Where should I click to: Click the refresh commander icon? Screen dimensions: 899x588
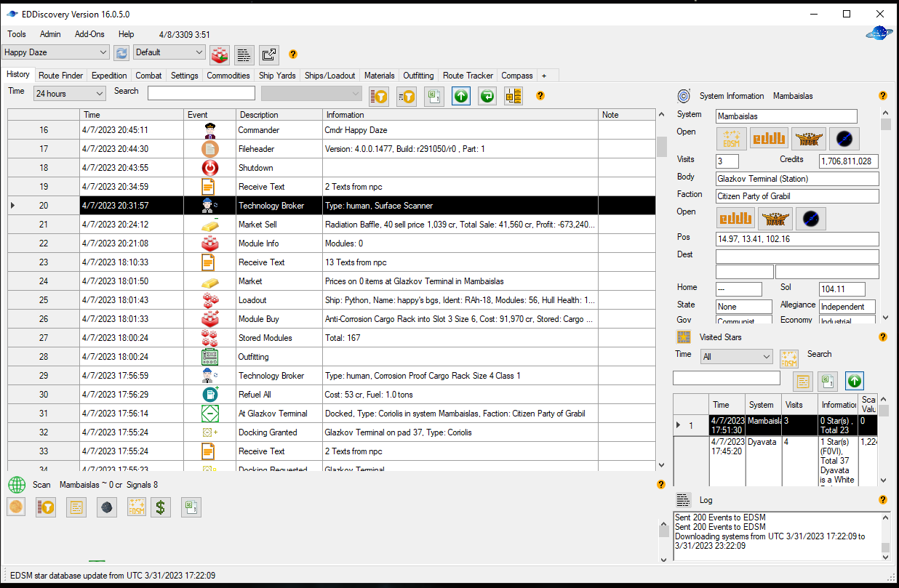pos(121,52)
